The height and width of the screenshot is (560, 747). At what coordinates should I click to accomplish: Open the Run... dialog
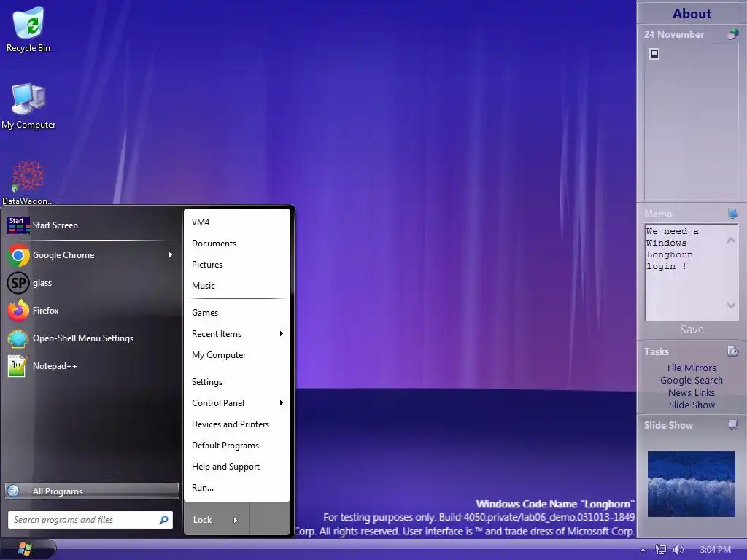point(237,488)
